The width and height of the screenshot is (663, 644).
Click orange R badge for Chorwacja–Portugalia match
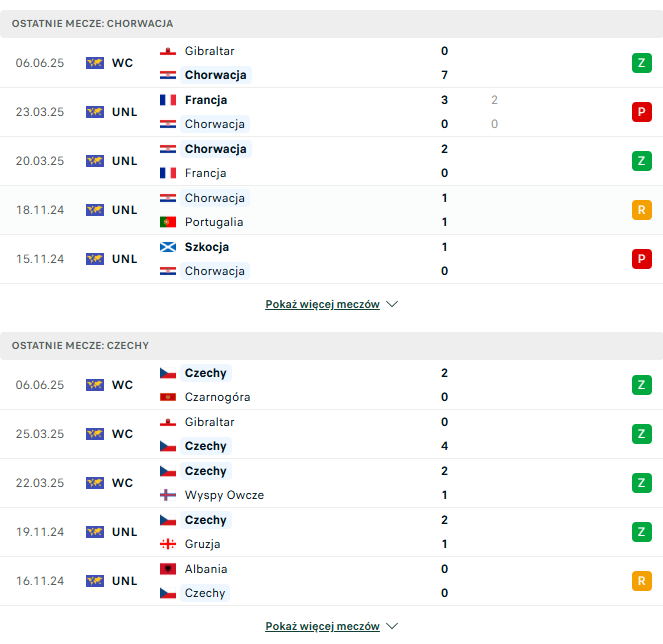pos(641,210)
